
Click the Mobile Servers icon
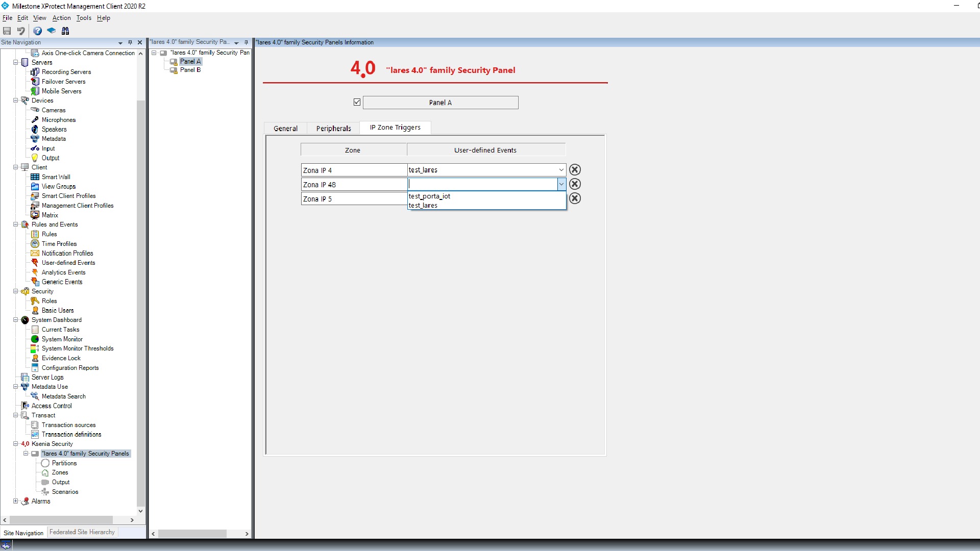tap(35, 91)
